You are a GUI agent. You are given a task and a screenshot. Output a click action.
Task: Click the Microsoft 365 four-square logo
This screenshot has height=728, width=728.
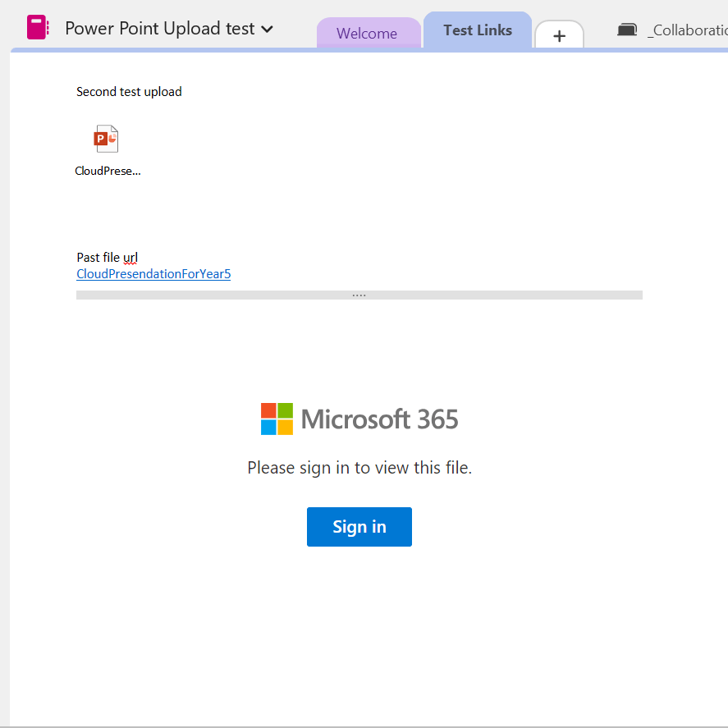coord(277,419)
